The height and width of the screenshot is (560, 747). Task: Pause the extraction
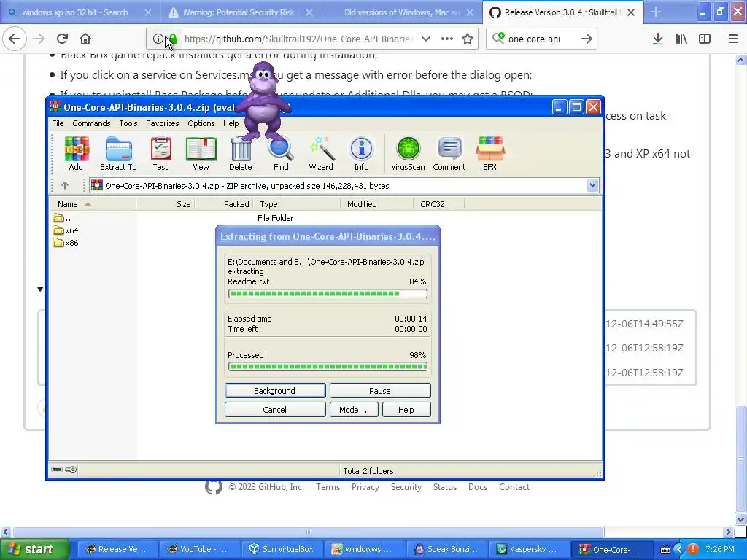[x=380, y=391]
